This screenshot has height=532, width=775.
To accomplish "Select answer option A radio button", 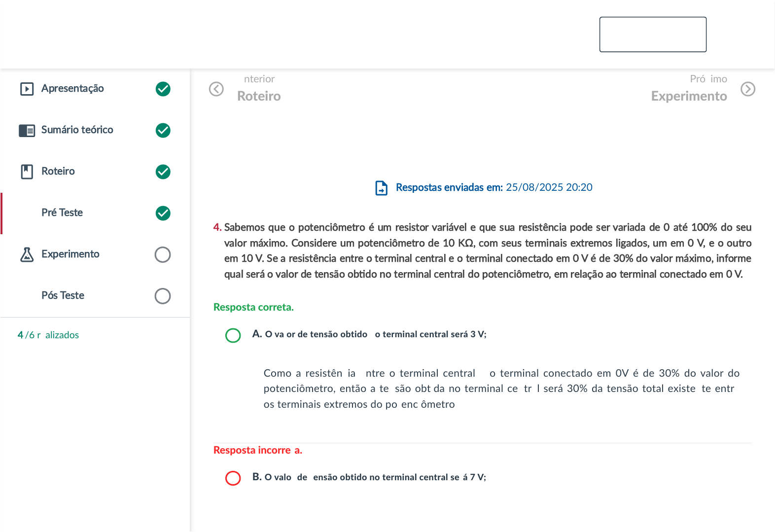I will (233, 335).
